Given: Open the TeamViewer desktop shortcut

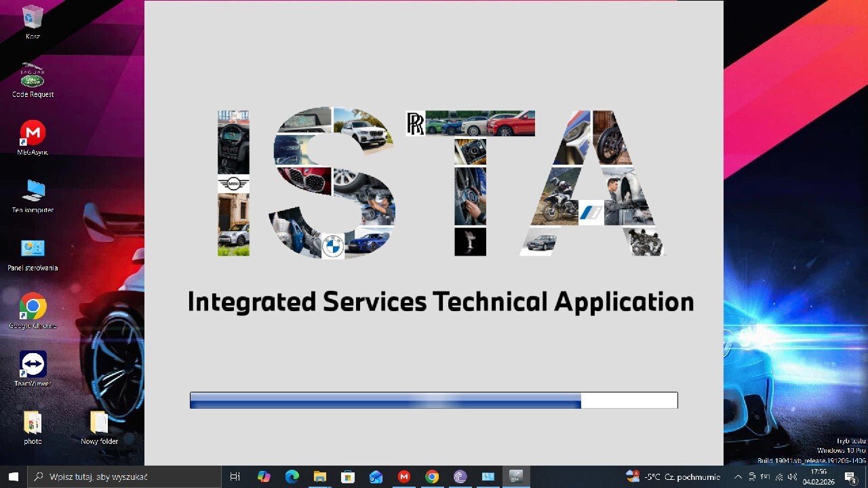Looking at the screenshot, I should [33, 365].
